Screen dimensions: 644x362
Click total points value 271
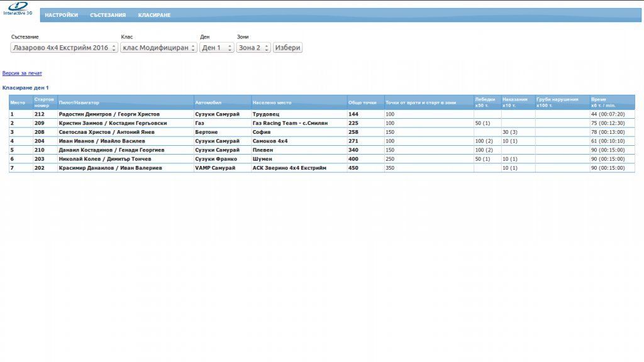353,141
